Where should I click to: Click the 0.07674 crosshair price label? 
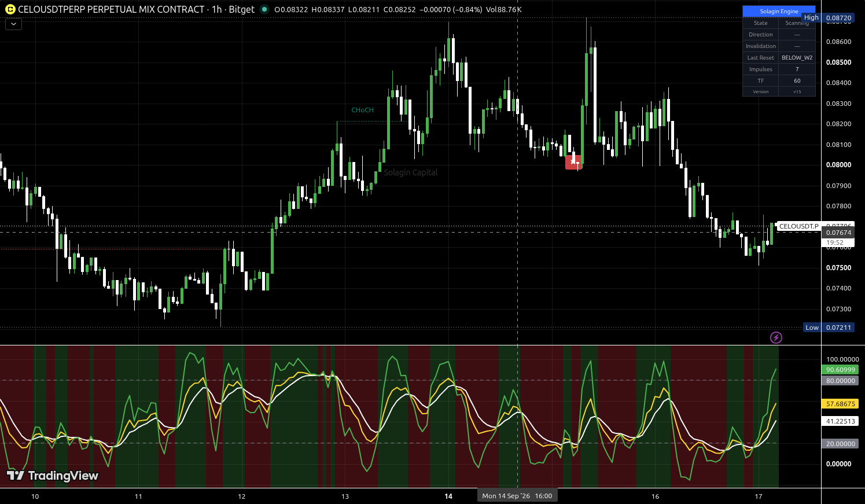click(x=838, y=233)
